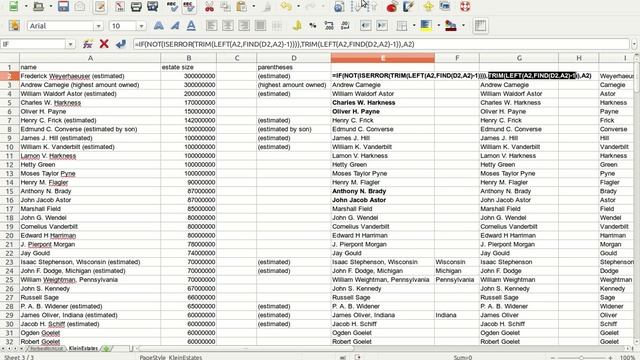
Task: Open the Data Sources icon
Action: click(445, 6)
